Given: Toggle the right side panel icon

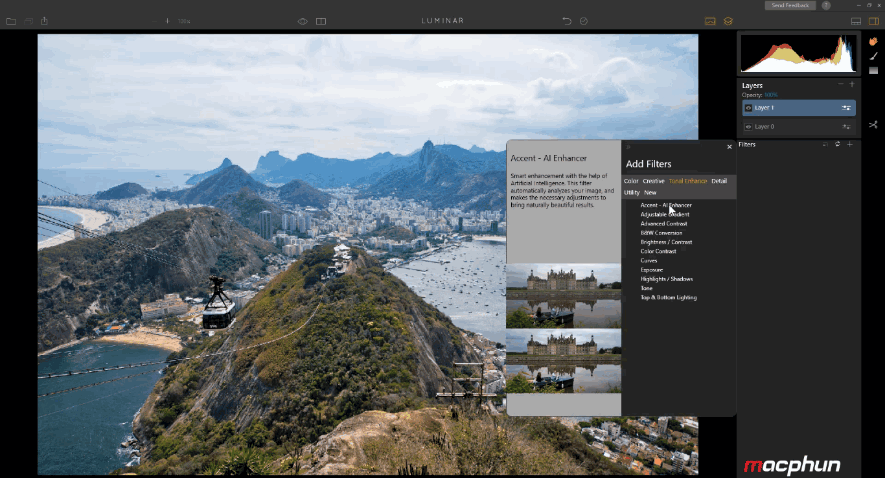Looking at the screenshot, I should click(x=874, y=21).
